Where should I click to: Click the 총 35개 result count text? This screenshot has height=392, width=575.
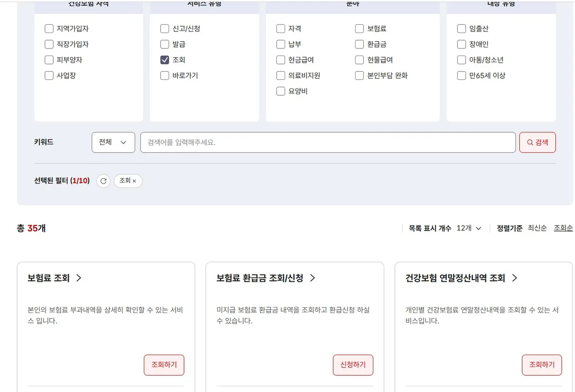click(x=31, y=228)
